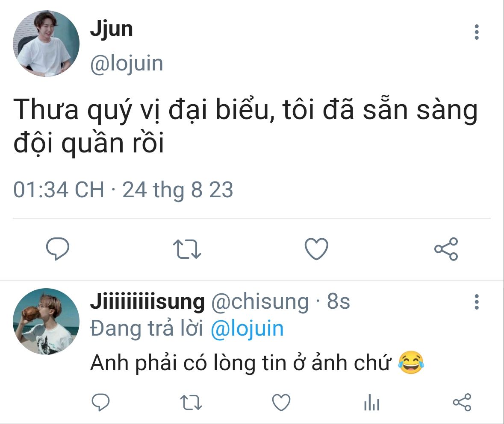This screenshot has width=504, height=424.
Task: Open the reply text about lòng tin
Action: 240,363
